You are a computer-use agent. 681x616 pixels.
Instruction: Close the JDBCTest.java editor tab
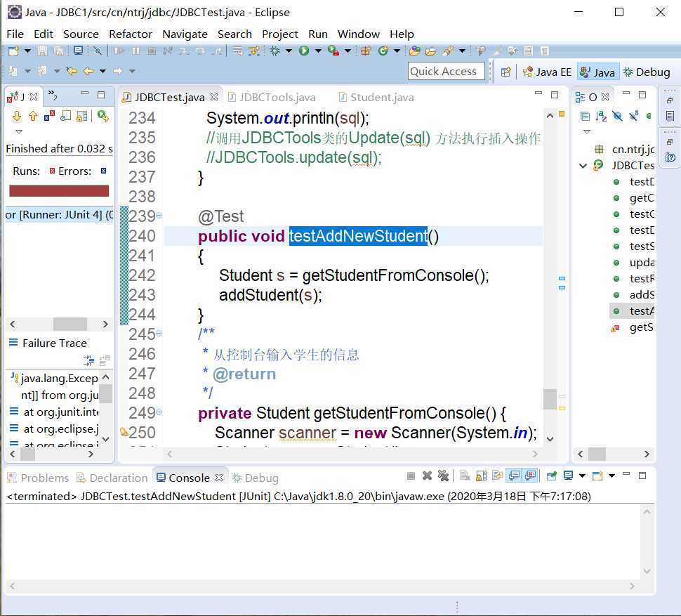click(214, 97)
